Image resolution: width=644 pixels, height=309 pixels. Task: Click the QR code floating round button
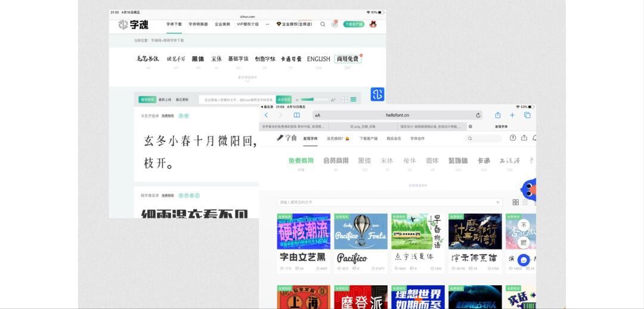coord(524,242)
